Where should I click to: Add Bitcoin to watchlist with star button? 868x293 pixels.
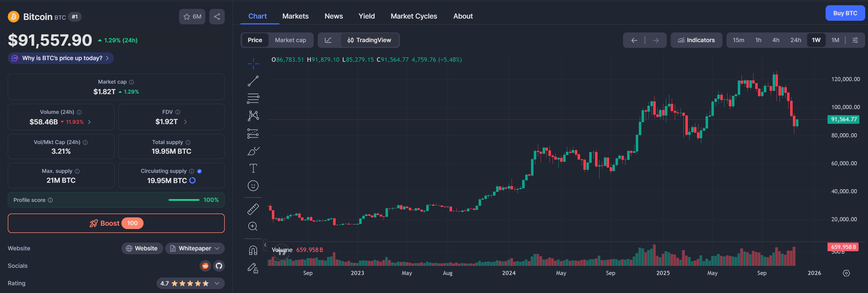tap(192, 17)
